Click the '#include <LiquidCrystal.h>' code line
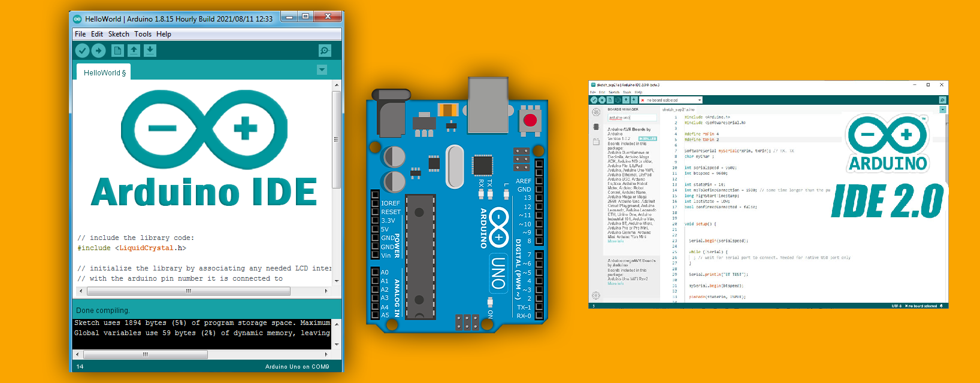This screenshot has height=383, width=980. pyautogui.click(x=132, y=248)
